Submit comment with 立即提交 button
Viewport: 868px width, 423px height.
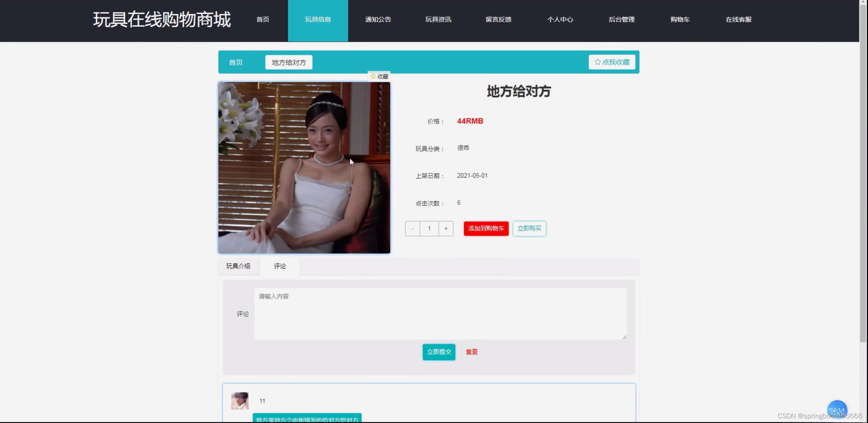pyautogui.click(x=438, y=352)
